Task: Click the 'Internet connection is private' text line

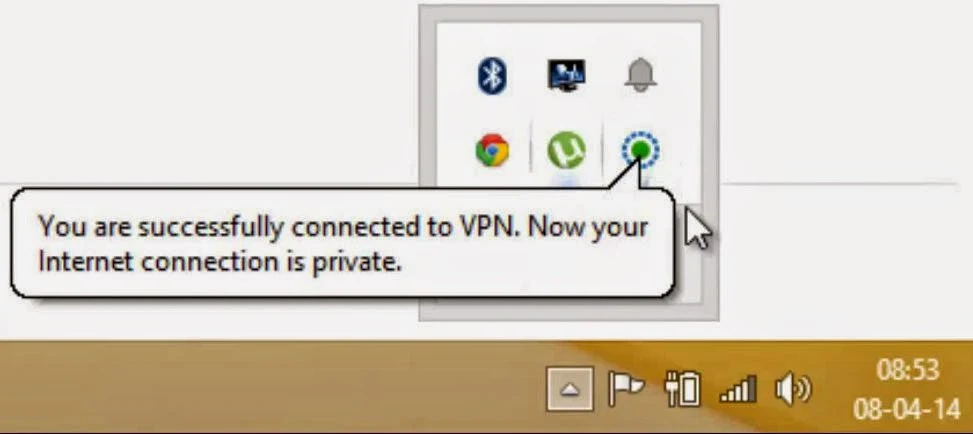Action: tap(219, 263)
